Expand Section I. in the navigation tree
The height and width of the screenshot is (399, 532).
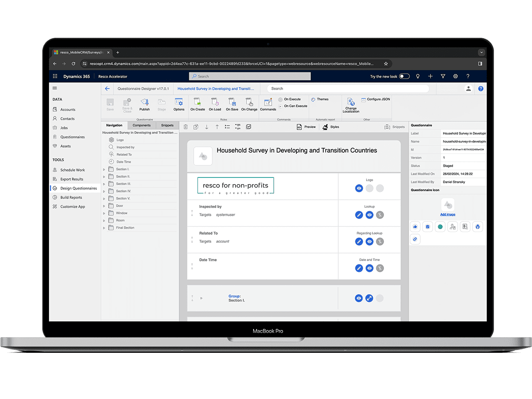pyautogui.click(x=104, y=170)
